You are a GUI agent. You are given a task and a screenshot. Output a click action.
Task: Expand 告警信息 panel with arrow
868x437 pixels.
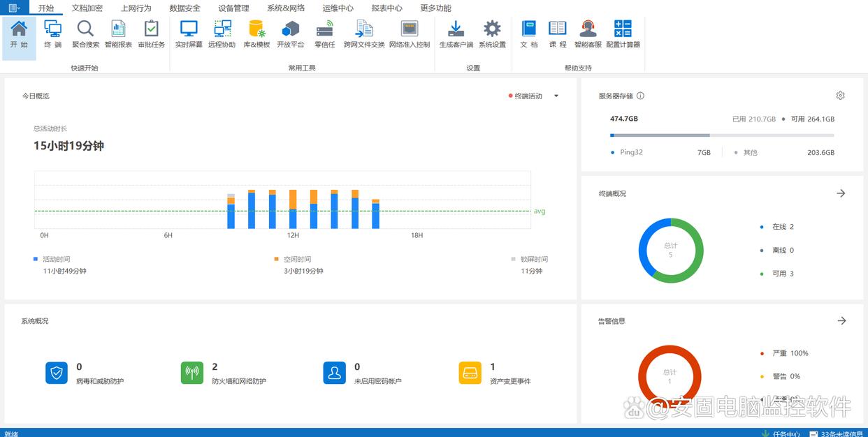841,320
